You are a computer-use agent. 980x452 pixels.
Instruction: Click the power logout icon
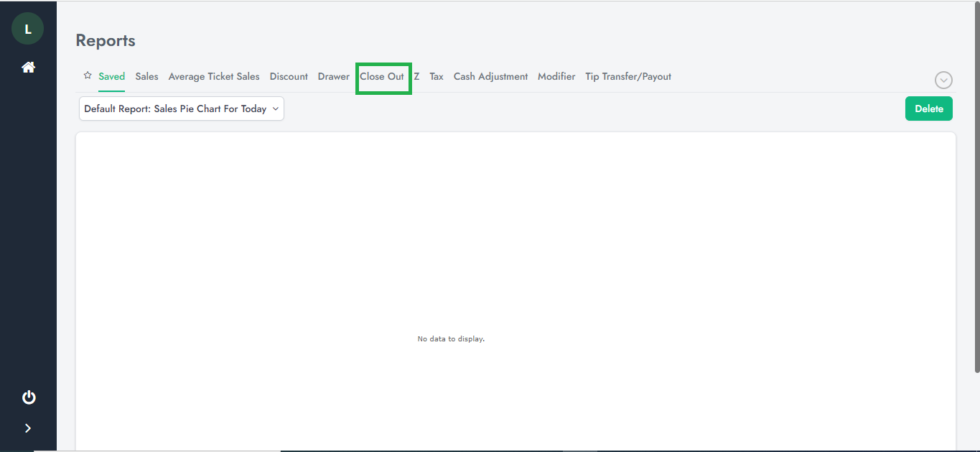coord(29,397)
